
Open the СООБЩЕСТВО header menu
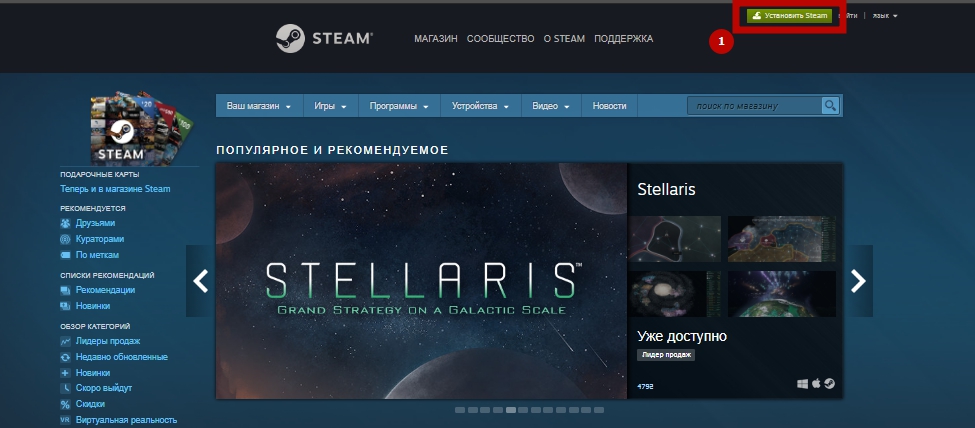pyautogui.click(x=501, y=39)
